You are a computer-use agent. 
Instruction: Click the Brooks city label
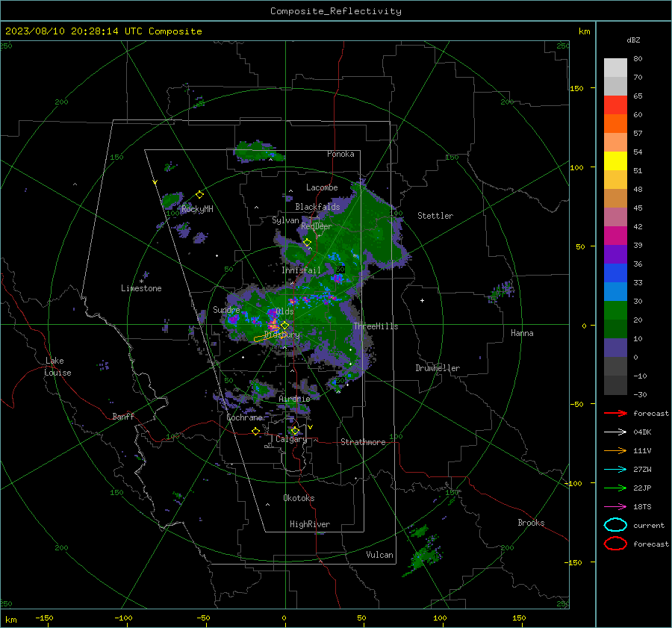[x=531, y=523]
